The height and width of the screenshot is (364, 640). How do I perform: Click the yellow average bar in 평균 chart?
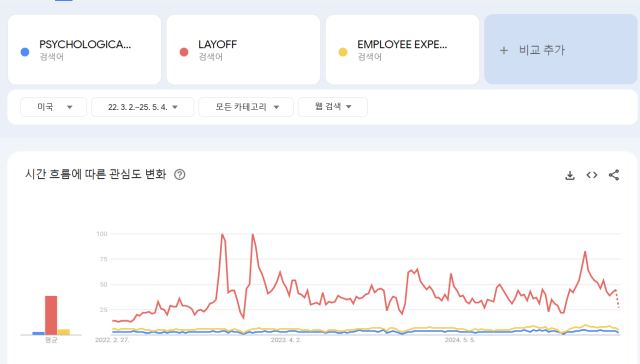(64, 332)
